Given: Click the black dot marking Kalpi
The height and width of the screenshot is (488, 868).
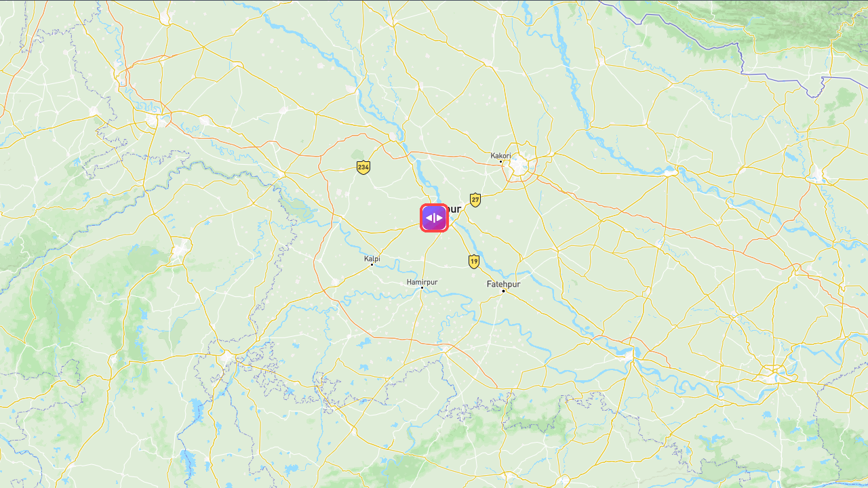Looking at the screenshot, I should coord(372,264).
